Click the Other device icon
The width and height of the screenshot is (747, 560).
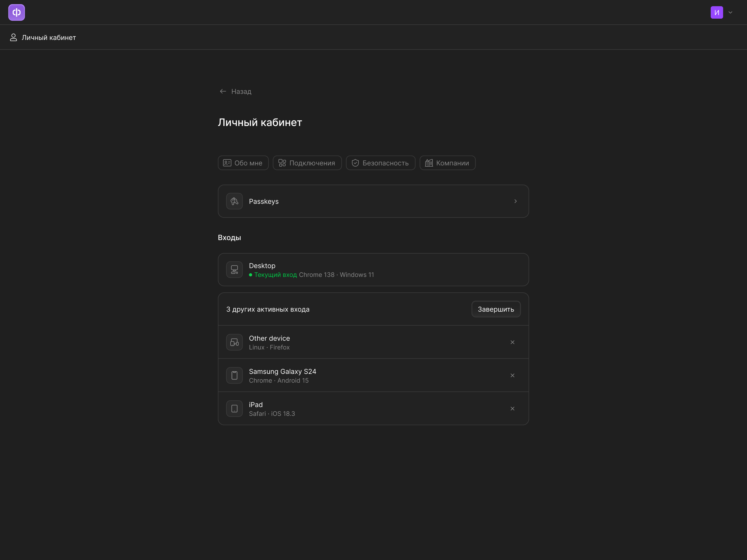(x=234, y=342)
